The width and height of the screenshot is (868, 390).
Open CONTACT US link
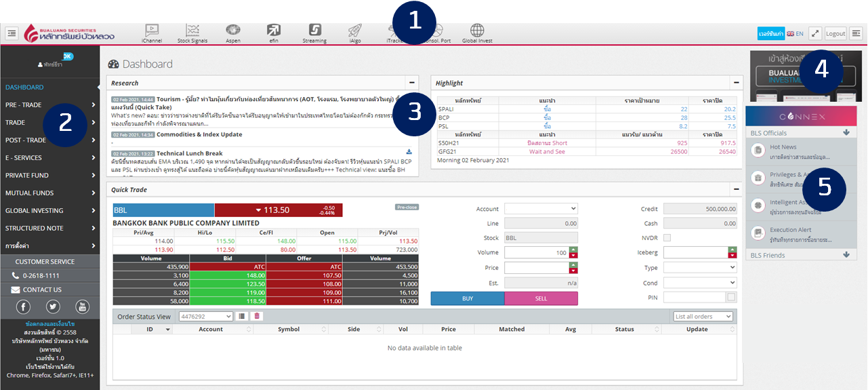pos(42,290)
